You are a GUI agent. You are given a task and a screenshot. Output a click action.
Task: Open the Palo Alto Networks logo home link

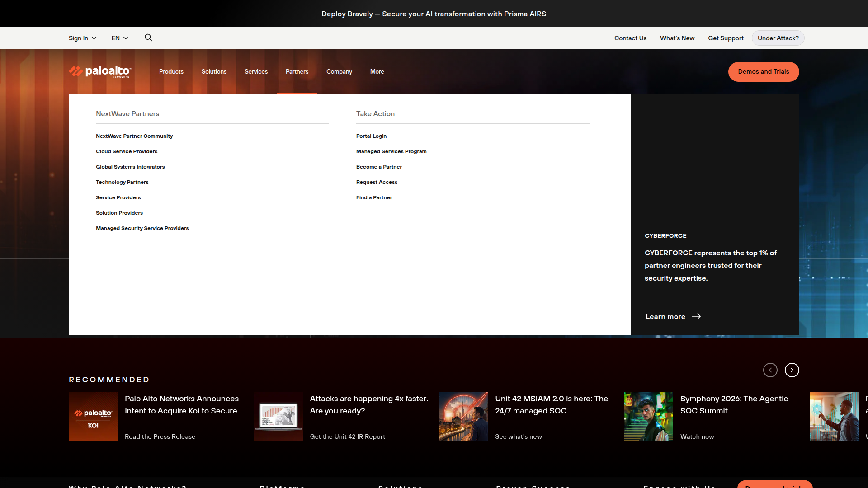coord(100,71)
